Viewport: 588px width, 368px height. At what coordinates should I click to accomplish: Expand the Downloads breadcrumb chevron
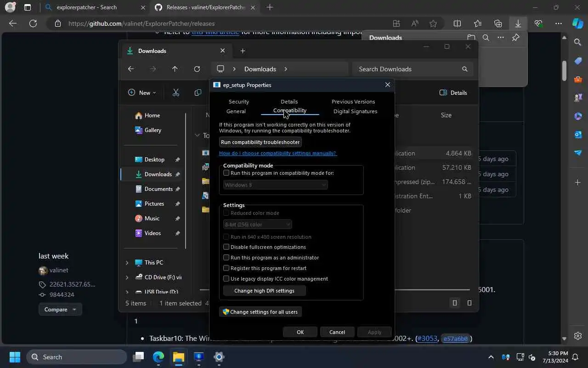click(285, 69)
